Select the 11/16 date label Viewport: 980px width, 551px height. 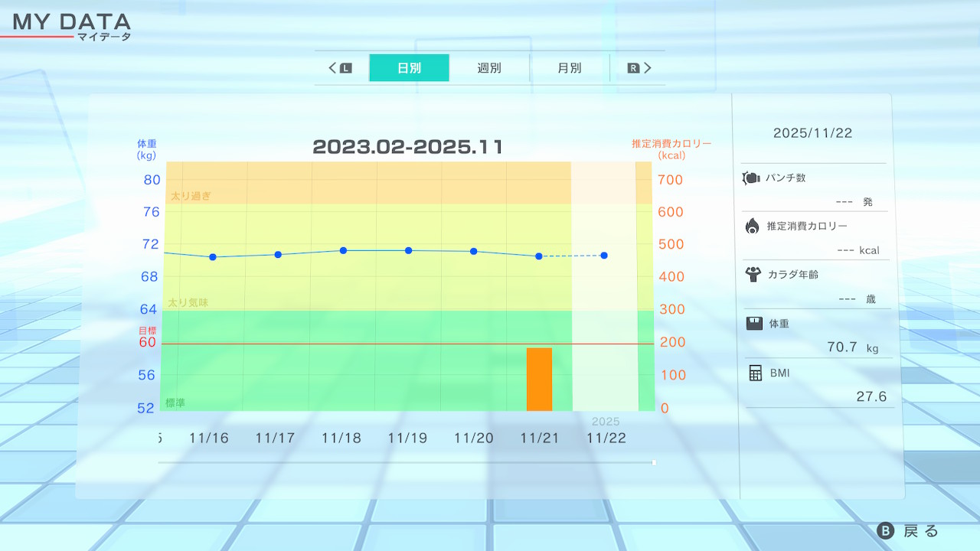tap(208, 438)
